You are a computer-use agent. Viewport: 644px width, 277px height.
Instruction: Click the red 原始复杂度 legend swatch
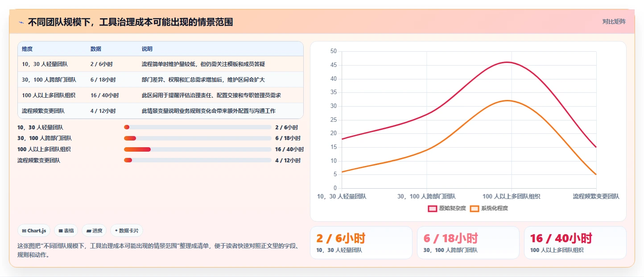tap(433, 208)
